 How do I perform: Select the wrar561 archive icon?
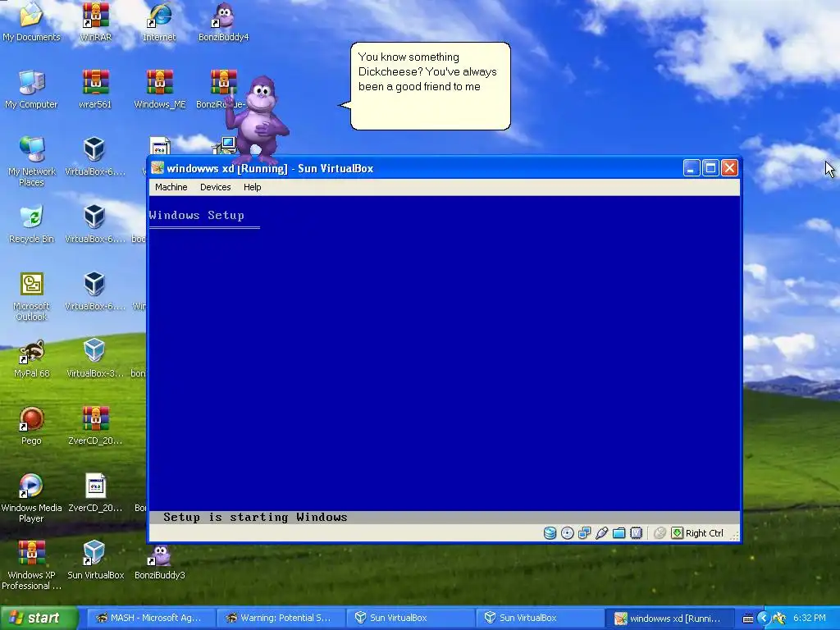[x=95, y=89]
